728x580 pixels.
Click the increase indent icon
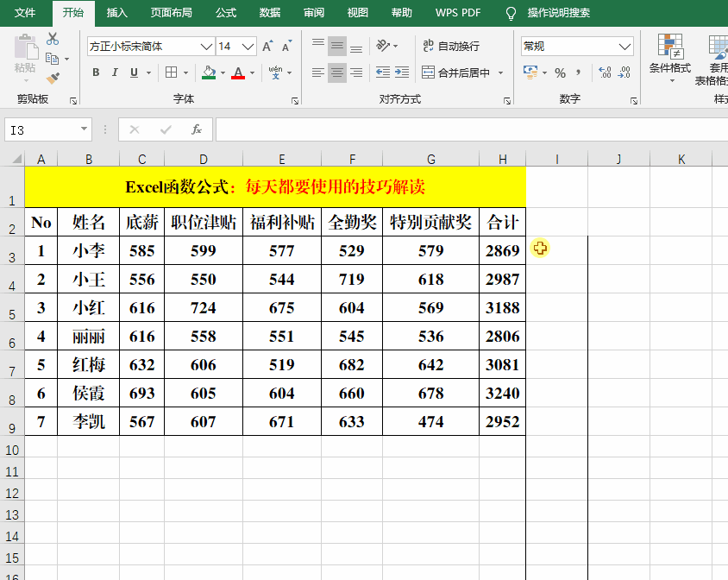[403, 72]
